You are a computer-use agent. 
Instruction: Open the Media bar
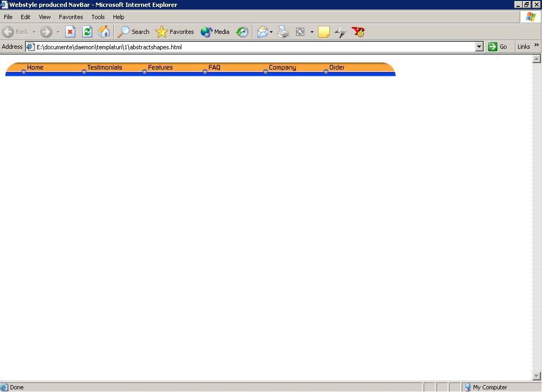215,32
